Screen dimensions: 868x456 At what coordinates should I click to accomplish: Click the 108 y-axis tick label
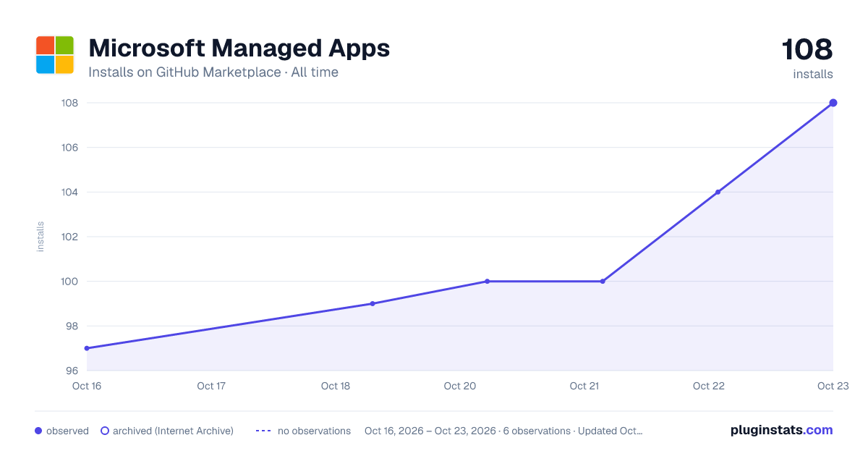pyautogui.click(x=69, y=103)
